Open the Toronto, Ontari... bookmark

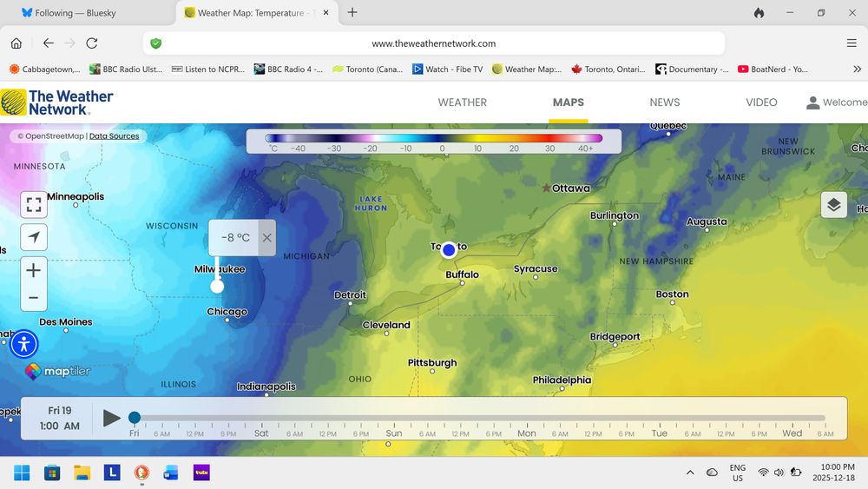coord(608,69)
